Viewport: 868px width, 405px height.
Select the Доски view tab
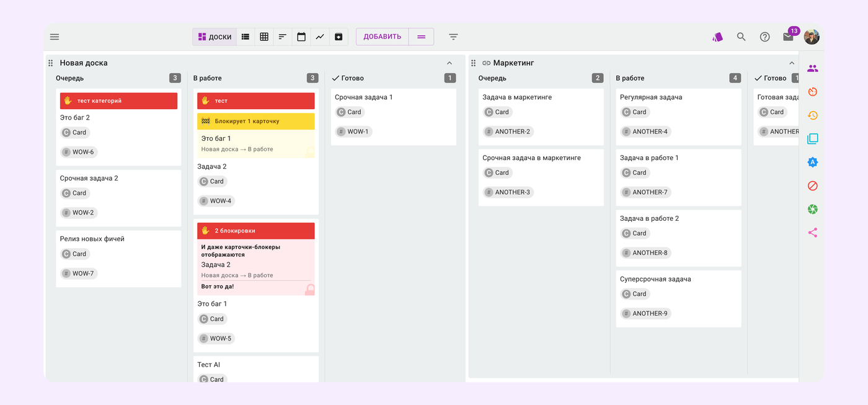[215, 37]
